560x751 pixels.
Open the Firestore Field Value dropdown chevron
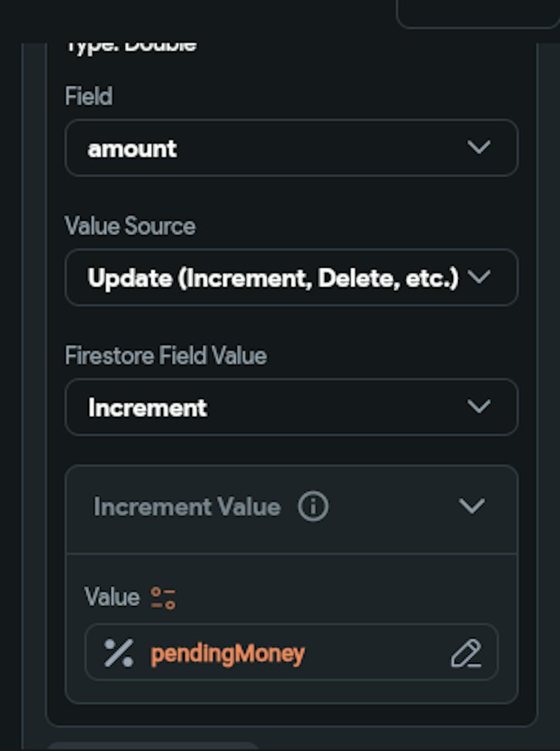[479, 407]
